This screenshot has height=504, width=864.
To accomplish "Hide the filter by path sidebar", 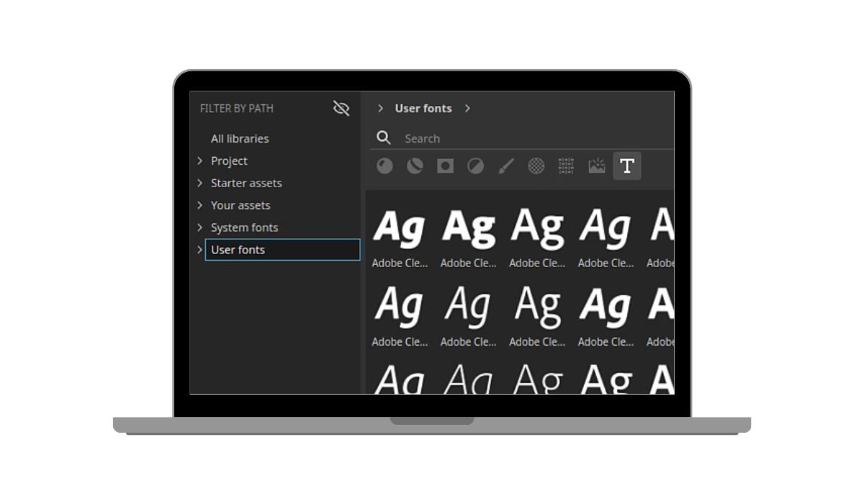I will click(x=341, y=108).
